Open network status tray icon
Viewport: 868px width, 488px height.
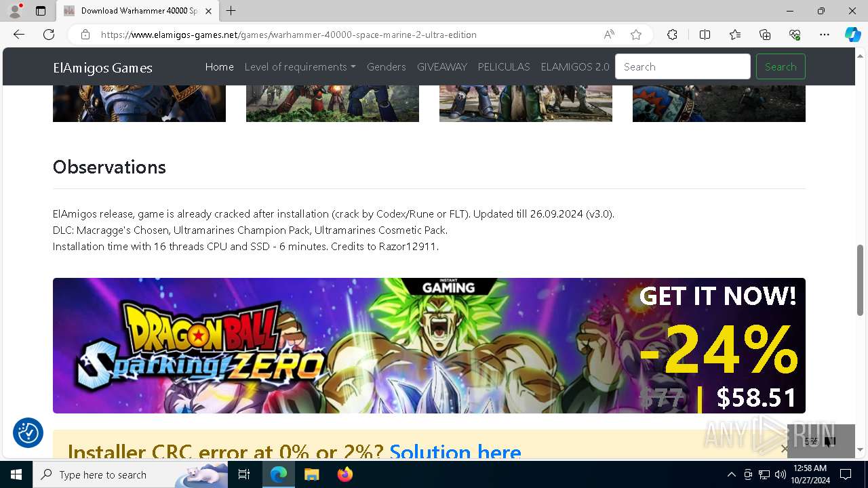(x=764, y=474)
